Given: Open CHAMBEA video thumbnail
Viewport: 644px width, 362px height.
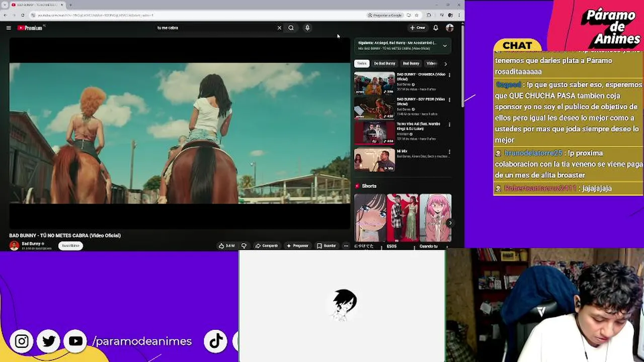Looking at the screenshot, I should 374,83.
